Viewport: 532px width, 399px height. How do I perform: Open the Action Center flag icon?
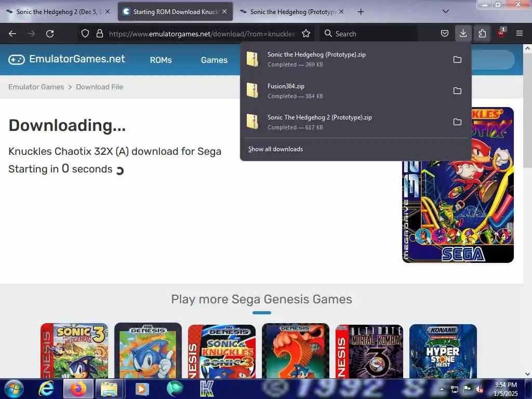coord(467,389)
